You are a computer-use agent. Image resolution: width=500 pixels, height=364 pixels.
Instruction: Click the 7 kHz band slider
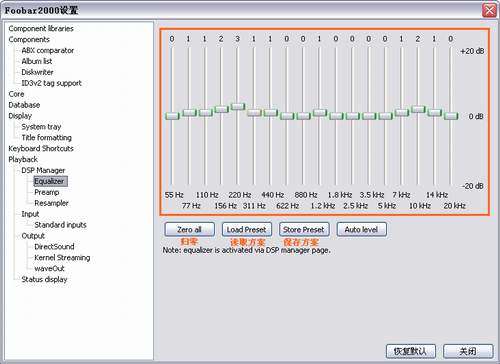click(402, 113)
